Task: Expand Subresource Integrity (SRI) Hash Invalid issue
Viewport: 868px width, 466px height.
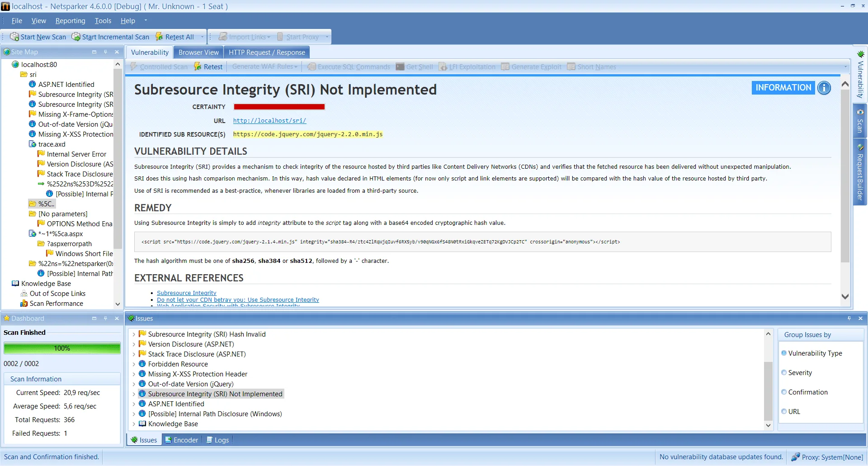Action: (134, 334)
